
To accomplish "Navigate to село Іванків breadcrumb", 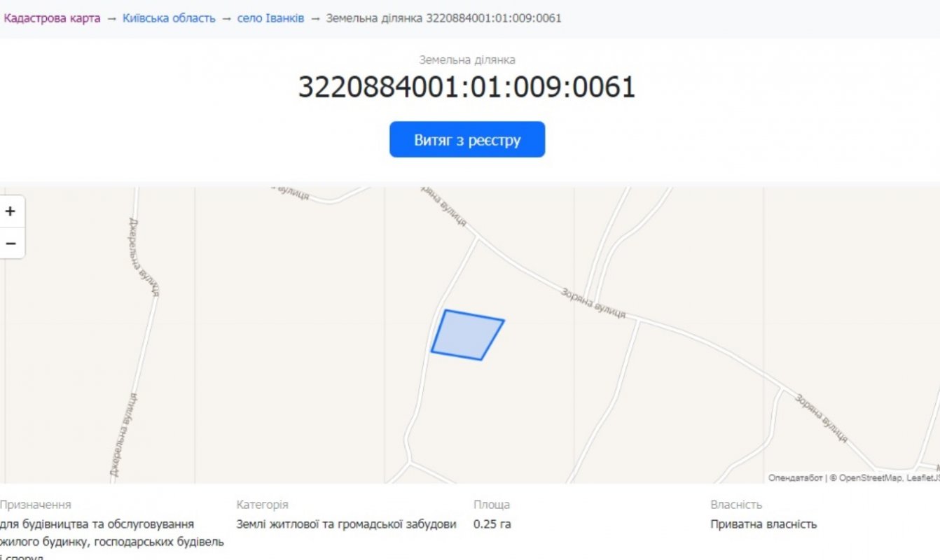I will (270, 18).
